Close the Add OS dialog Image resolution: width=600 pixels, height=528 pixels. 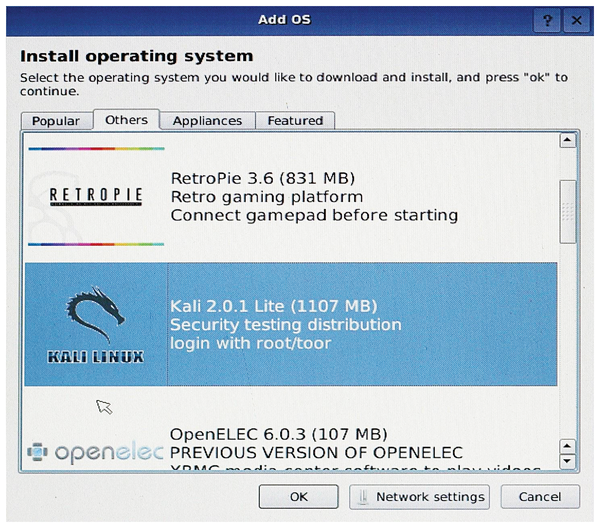576,20
